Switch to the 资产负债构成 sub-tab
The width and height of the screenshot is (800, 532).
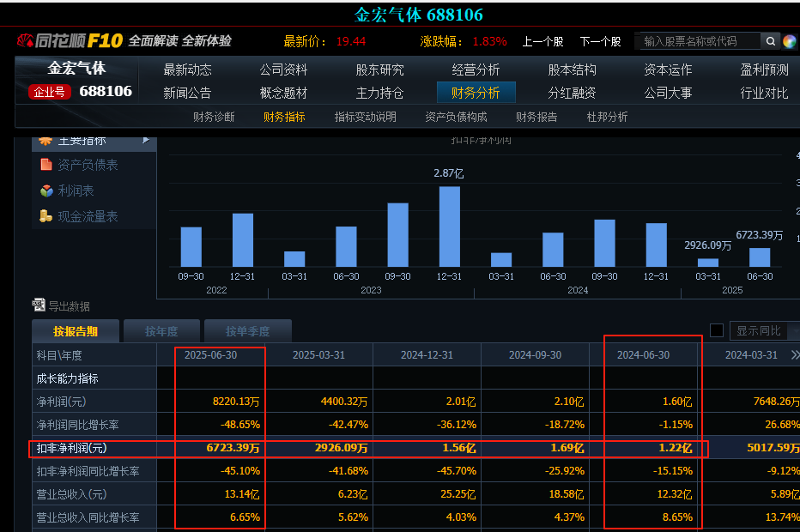[456, 117]
